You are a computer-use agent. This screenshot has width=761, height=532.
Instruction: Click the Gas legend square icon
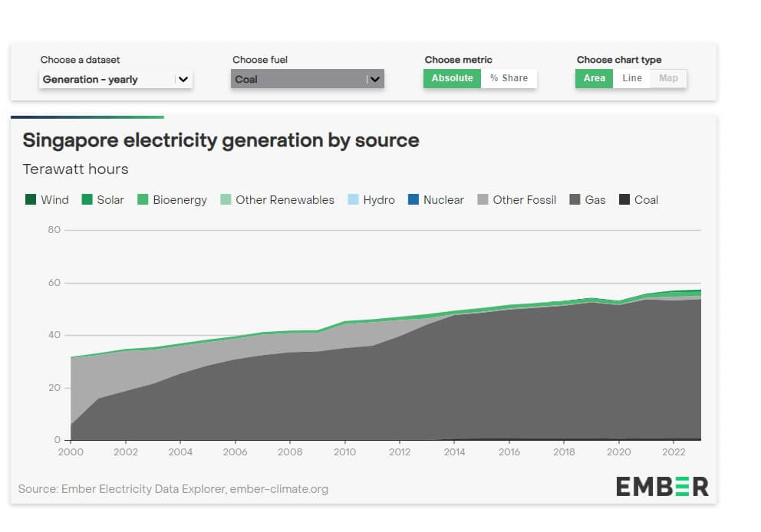coord(575,200)
